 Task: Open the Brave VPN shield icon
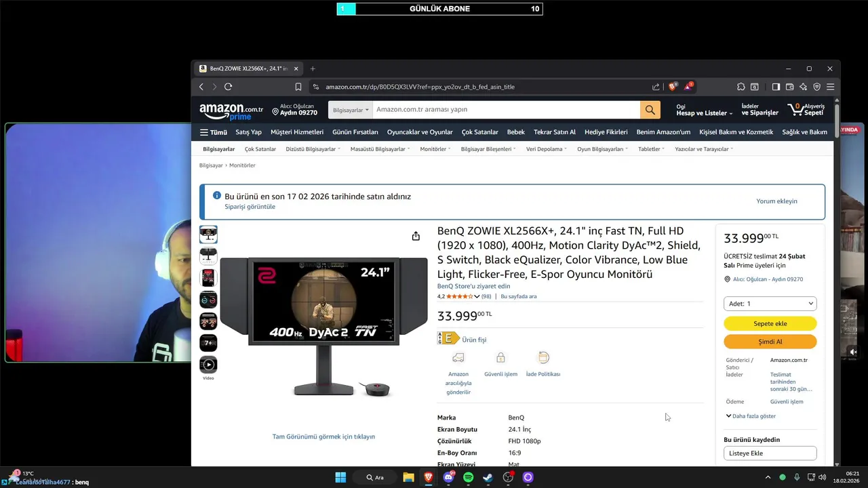pyautogui.click(x=816, y=87)
